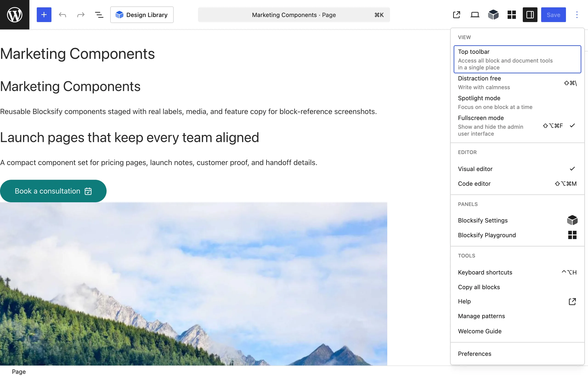
Task: Select the 'Launch pages that keep every team aligned' heading
Action: point(129,137)
